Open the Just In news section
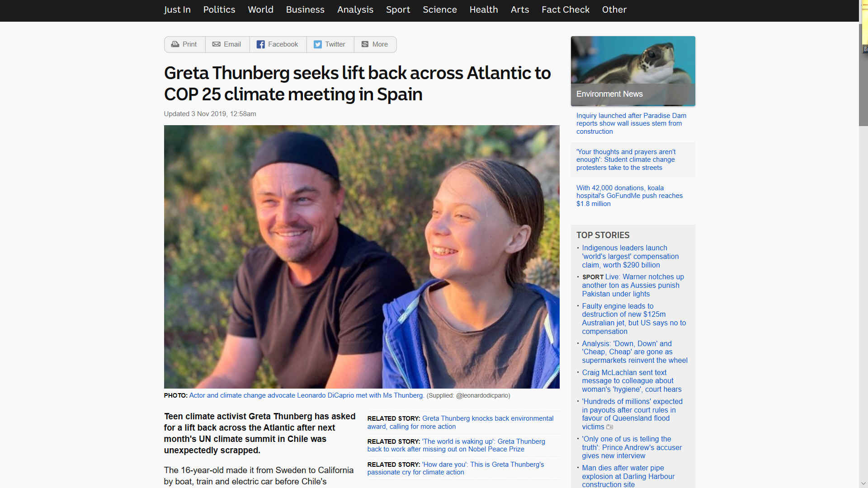This screenshot has width=868, height=488. (177, 9)
